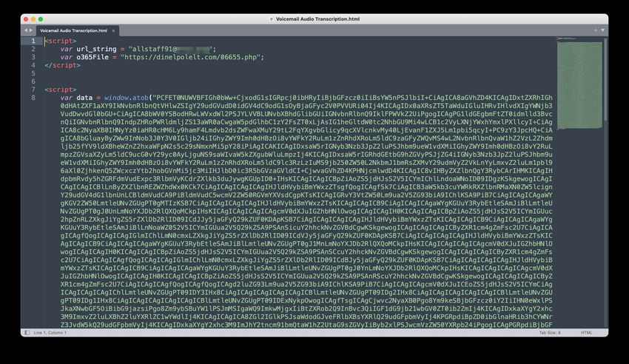Image resolution: width=629 pixels, height=364 pixels.
Task: Click line number 7 in the gutter
Action: click(33, 90)
